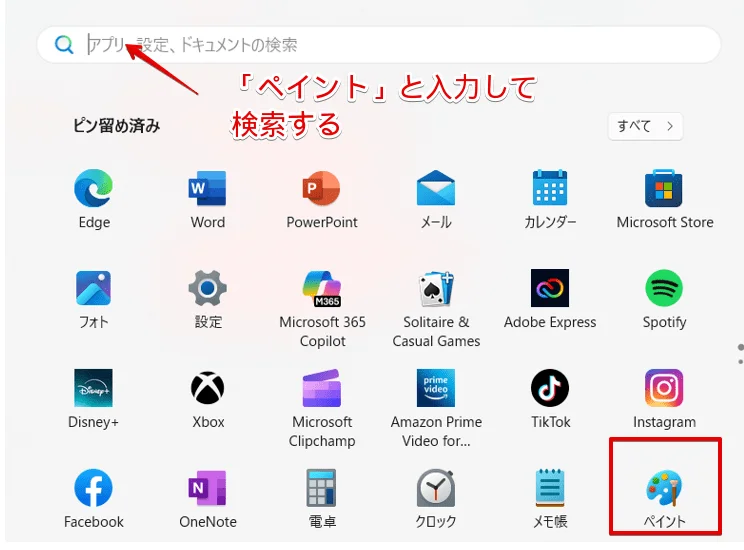Image resolution: width=744 pixels, height=550 pixels.
Task: Click the すべて all apps button
Action: [645, 126]
